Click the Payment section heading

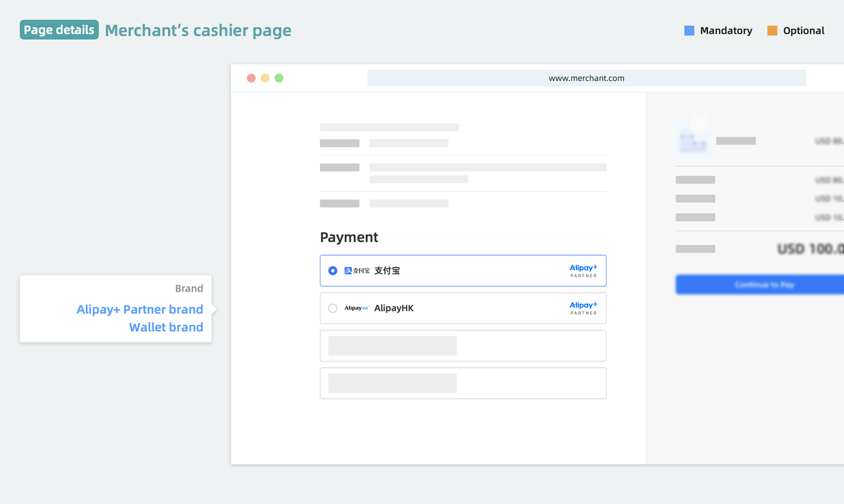point(349,237)
